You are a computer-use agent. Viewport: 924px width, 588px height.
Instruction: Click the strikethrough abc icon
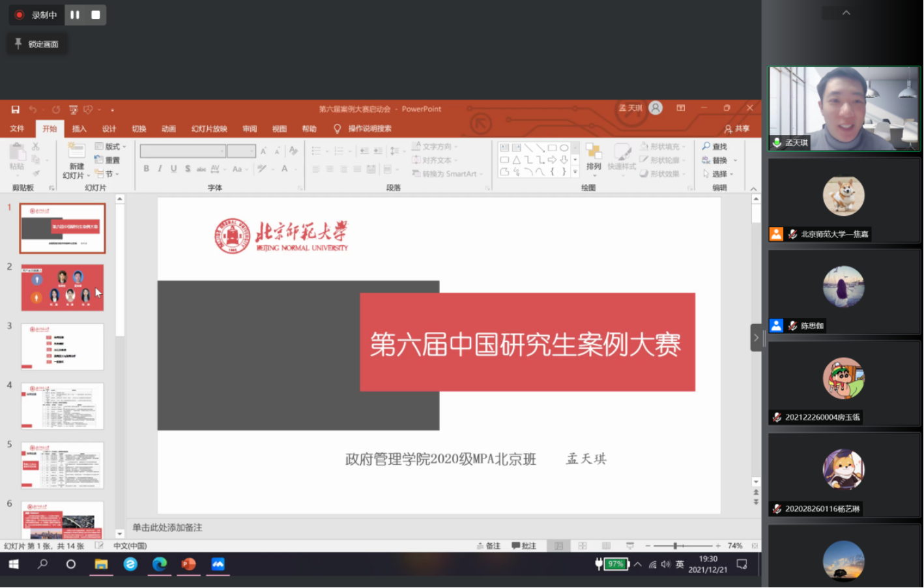tap(201, 169)
